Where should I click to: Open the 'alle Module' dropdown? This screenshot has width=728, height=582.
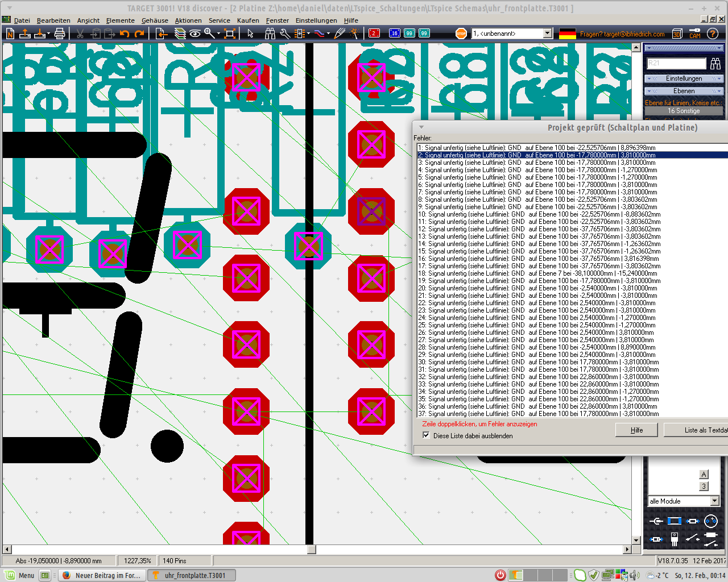(715, 501)
